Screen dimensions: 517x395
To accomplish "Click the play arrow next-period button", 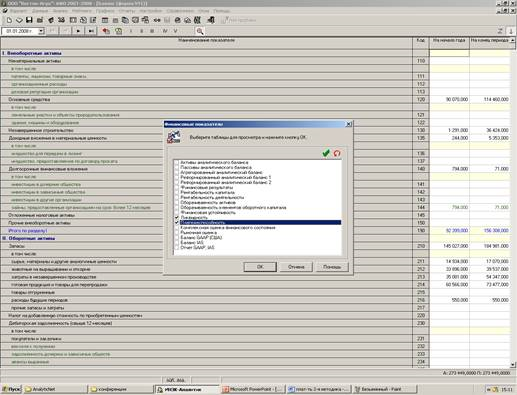I will tap(78, 31).
